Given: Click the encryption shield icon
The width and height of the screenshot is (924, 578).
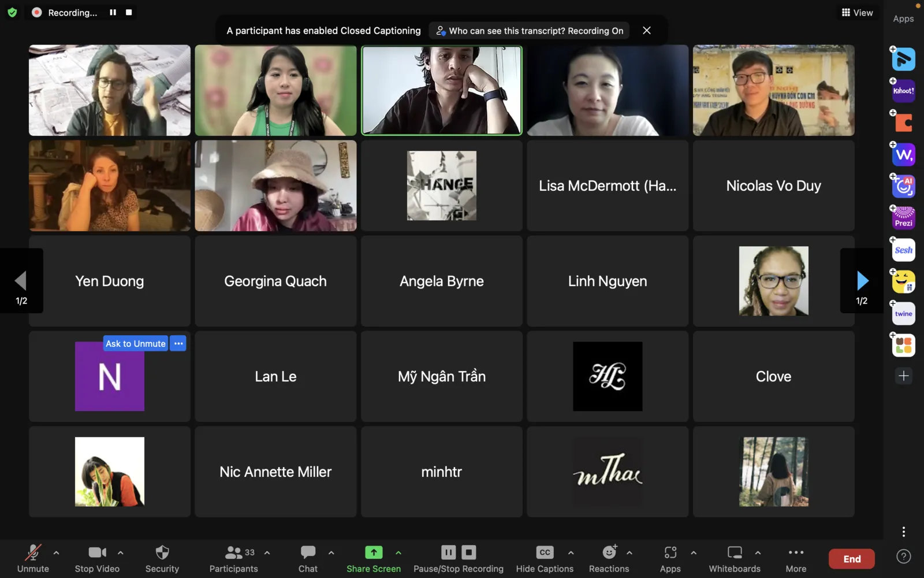Looking at the screenshot, I should (x=12, y=12).
